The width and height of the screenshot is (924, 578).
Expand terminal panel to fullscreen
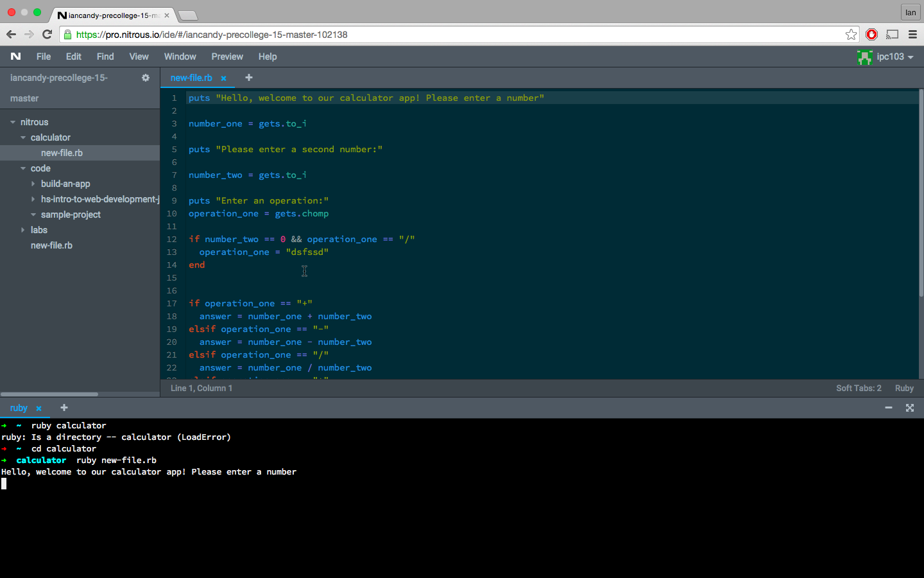point(910,408)
